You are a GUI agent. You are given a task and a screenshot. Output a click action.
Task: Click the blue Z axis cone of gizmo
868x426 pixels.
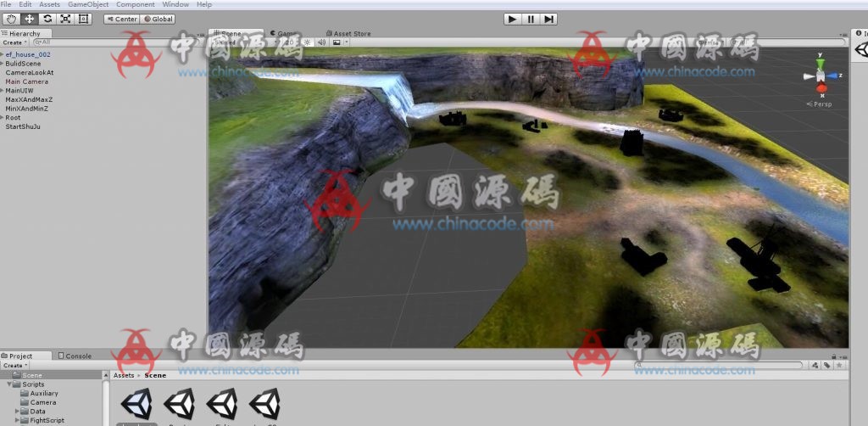[832, 76]
